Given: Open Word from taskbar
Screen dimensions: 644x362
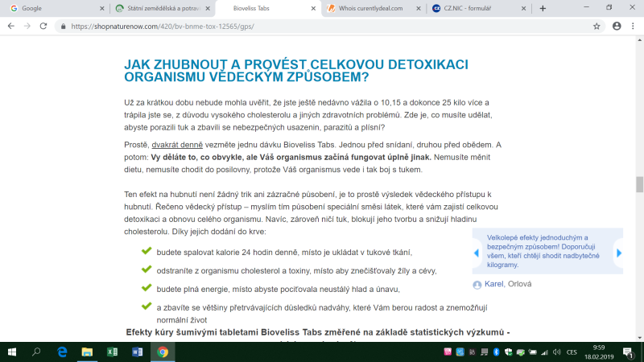Looking at the screenshot, I should click(137, 352).
